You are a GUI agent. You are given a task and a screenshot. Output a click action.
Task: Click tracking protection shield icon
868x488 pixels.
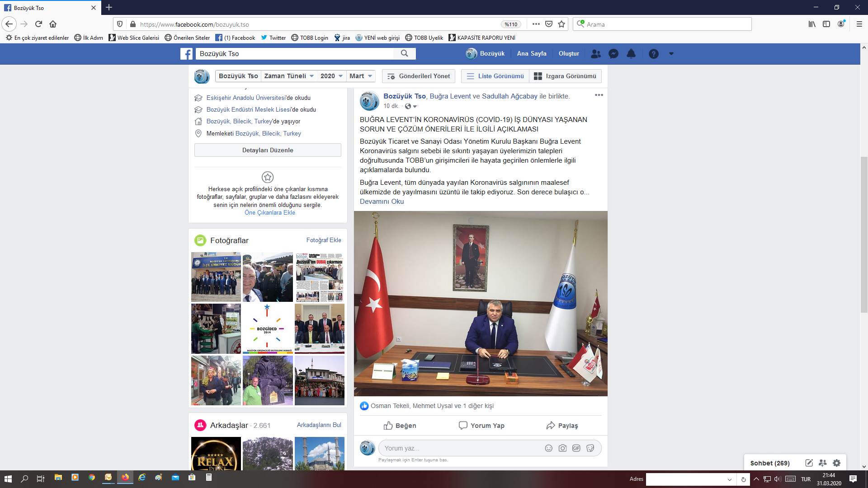point(120,24)
